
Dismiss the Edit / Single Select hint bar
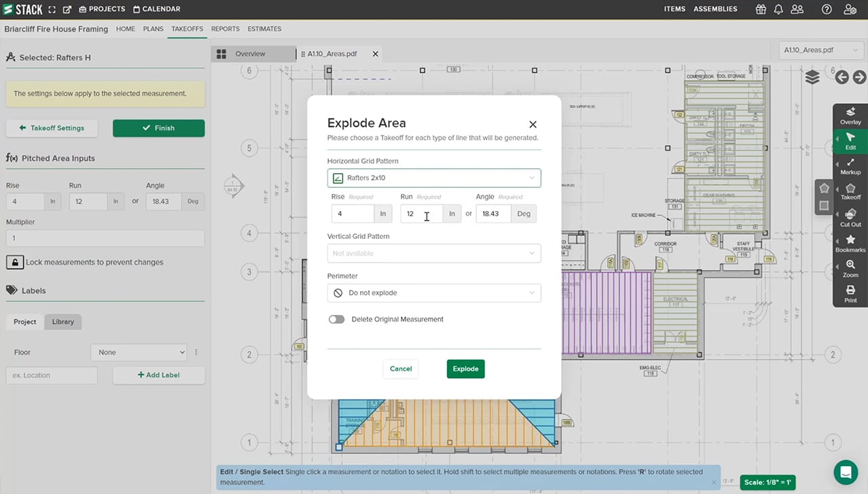tap(714, 482)
